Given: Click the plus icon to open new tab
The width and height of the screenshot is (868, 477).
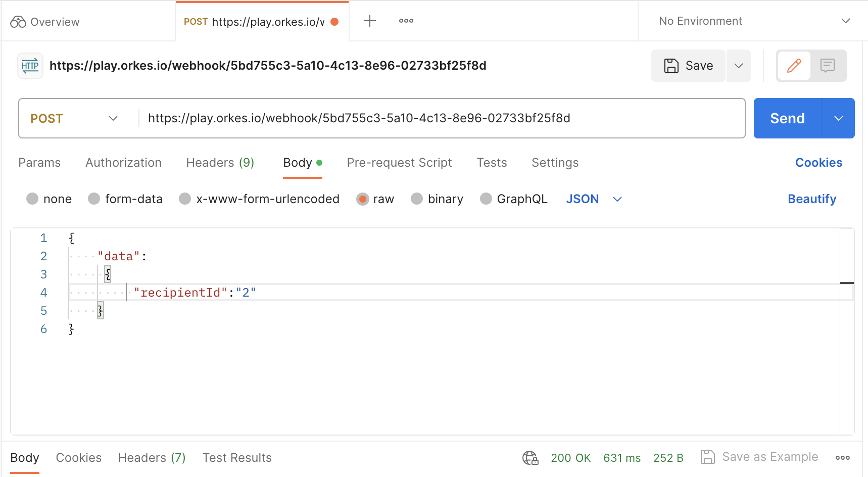Looking at the screenshot, I should [370, 21].
